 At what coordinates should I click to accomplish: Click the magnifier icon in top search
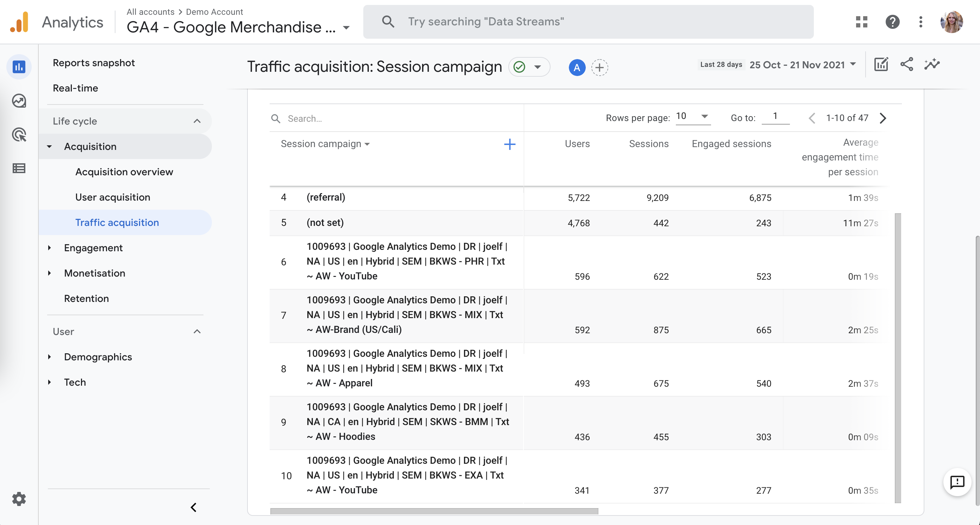tap(388, 22)
